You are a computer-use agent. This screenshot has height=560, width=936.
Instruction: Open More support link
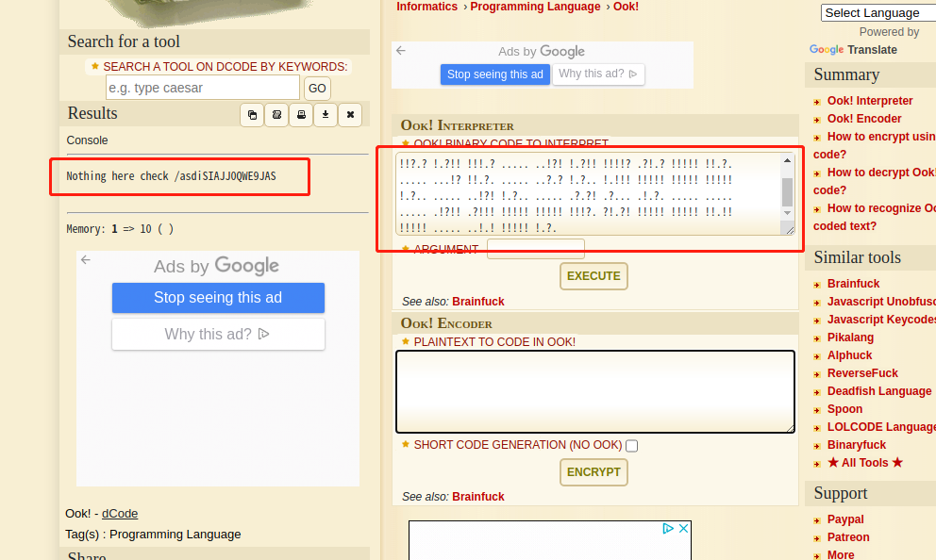[841, 554]
